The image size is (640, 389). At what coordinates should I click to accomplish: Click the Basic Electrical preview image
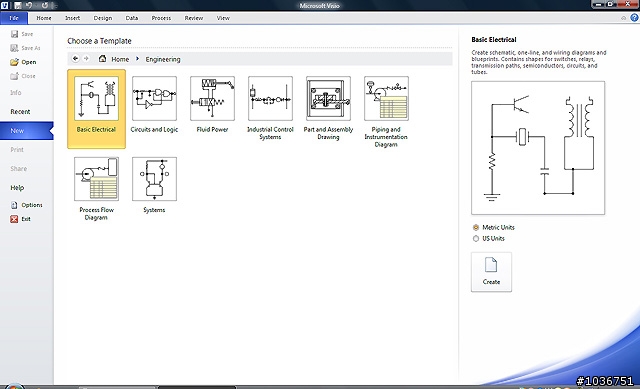pyautogui.click(x=538, y=148)
